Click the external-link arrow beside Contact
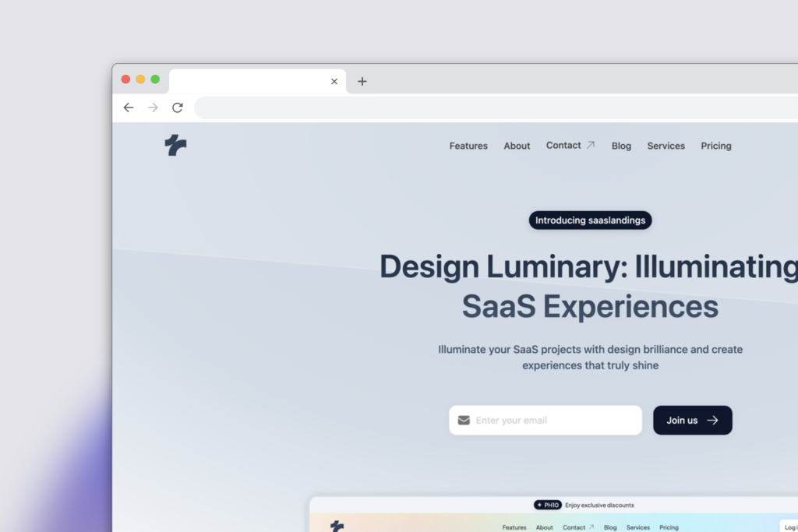This screenshot has width=798, height=532. click(x=588, y=143)
